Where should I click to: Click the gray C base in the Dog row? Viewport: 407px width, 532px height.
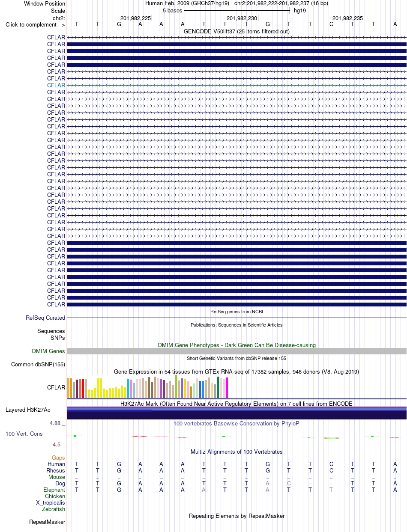289,484
